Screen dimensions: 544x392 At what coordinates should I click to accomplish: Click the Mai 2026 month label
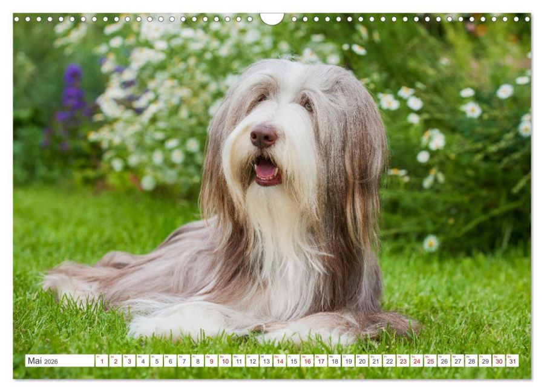tap(43, 361)
